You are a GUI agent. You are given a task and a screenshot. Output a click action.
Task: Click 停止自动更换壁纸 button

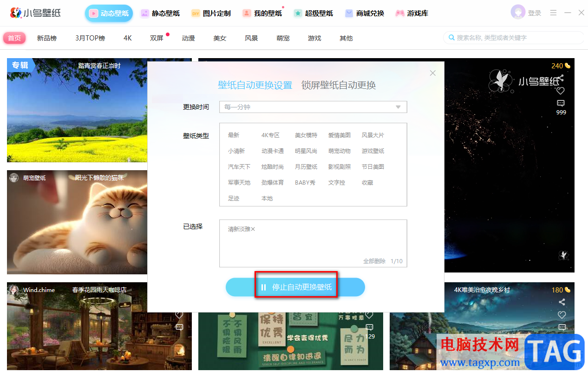click(x=295, y=287)
